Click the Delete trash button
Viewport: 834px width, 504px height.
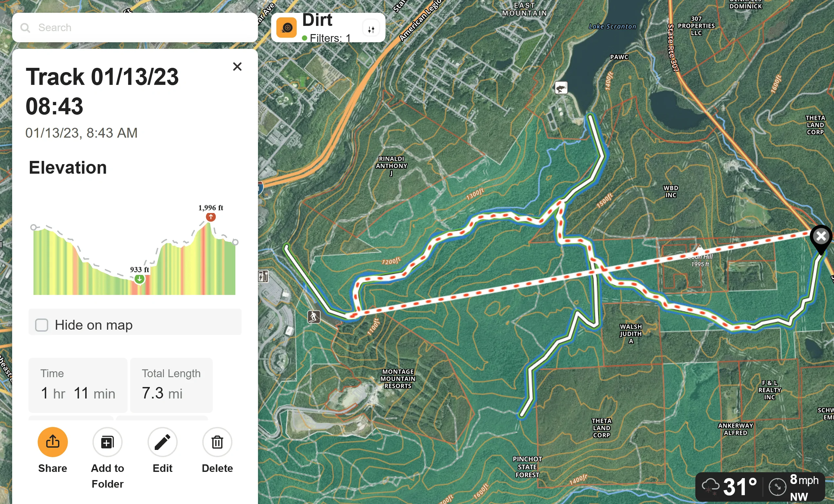pyautogui.click(x=217, y=442)
